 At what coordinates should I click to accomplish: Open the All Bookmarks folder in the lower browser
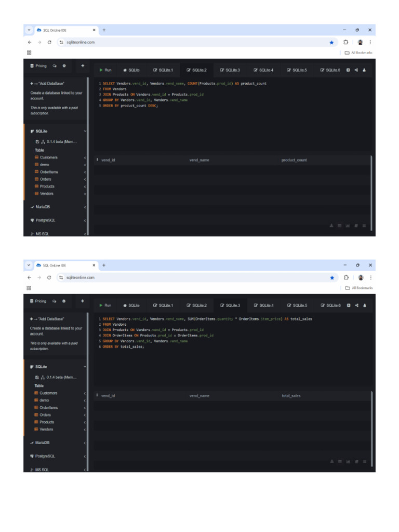coord(359,288)
